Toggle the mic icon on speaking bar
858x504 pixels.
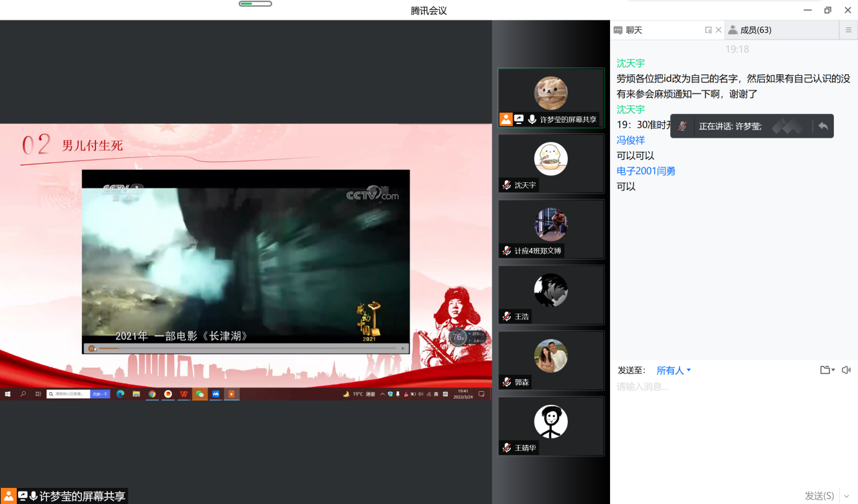coord(682,126)
